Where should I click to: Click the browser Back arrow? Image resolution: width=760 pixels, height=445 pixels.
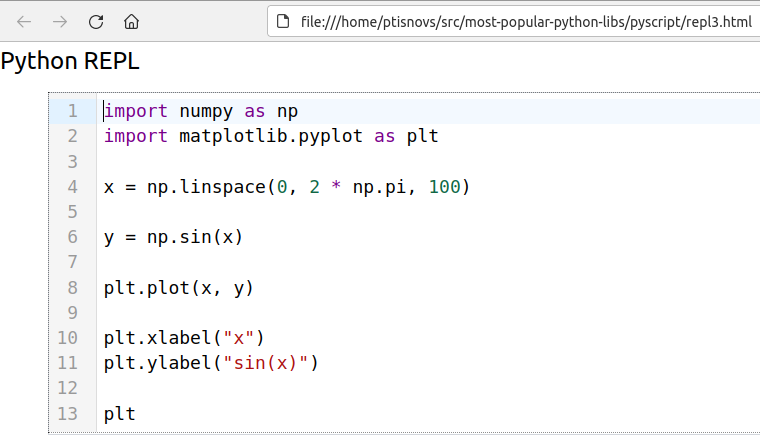25,21
